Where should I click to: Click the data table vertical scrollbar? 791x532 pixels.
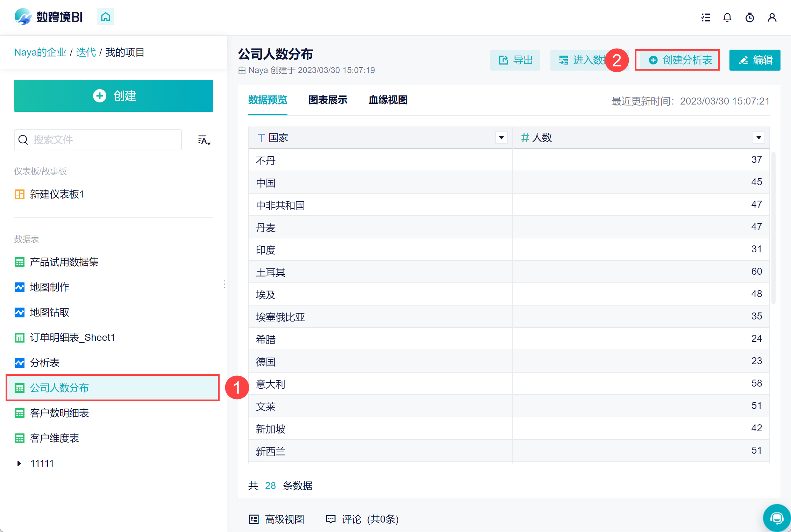(774, 227)
